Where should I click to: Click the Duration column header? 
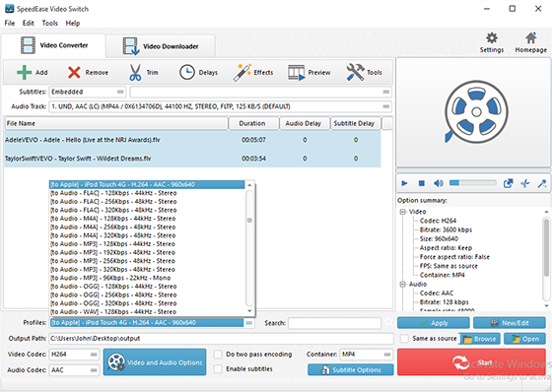pos(253,123)
